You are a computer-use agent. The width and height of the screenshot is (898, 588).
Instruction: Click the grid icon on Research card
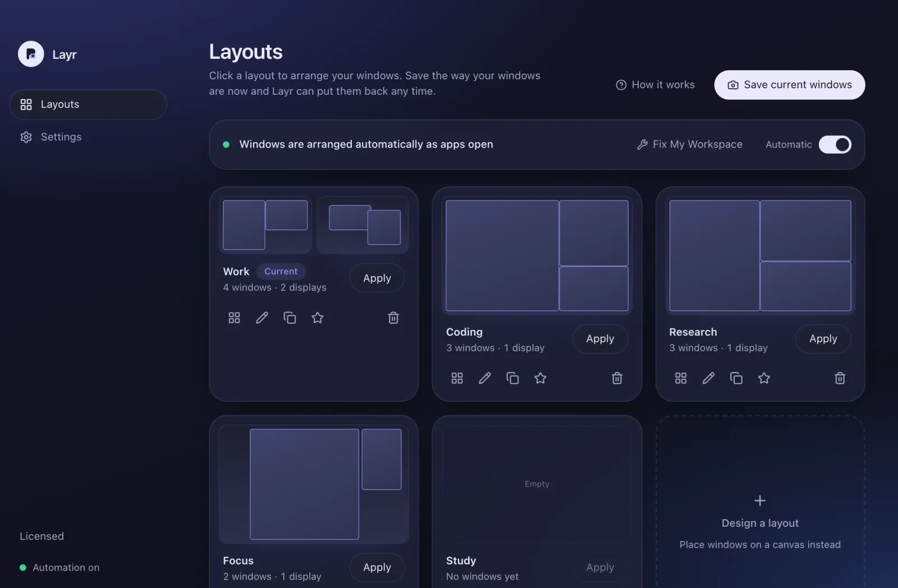click(x=680, y=378)
